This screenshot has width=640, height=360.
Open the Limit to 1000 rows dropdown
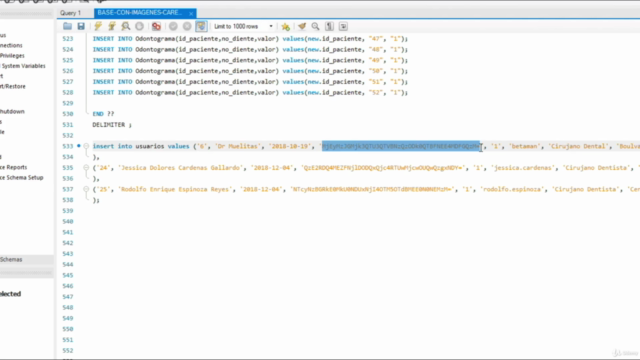click(243, 27)
